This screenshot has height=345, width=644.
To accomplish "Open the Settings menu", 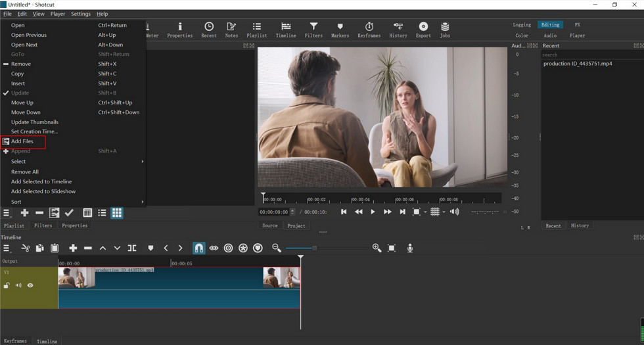I will pos(80,14).
